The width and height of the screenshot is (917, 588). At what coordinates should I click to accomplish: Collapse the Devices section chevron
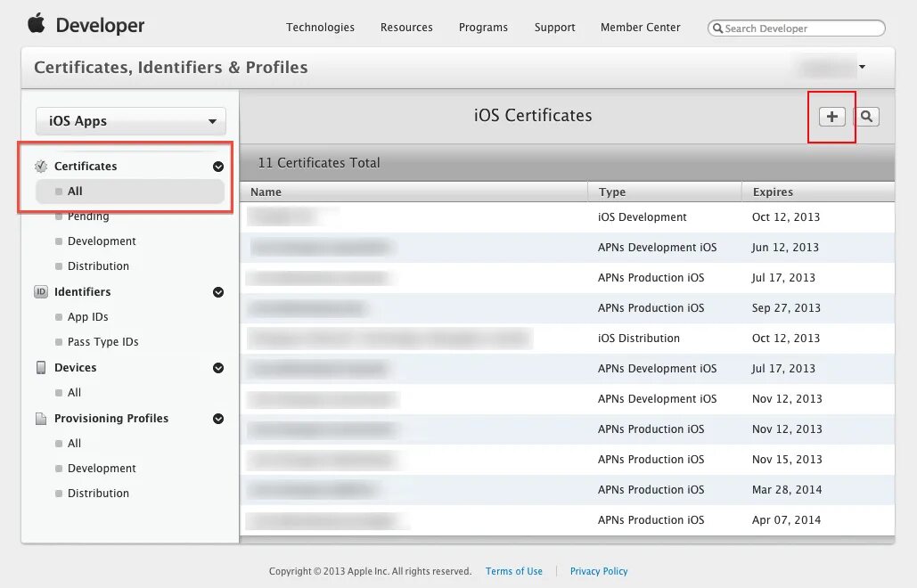pos(218,368)
